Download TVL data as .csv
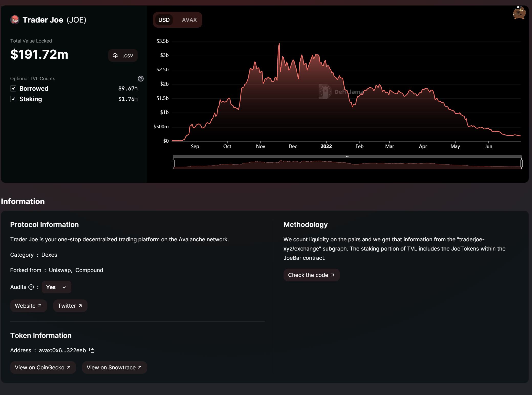Image resolution: width=532 pixels, height=395 pixels. pos(123,56)
